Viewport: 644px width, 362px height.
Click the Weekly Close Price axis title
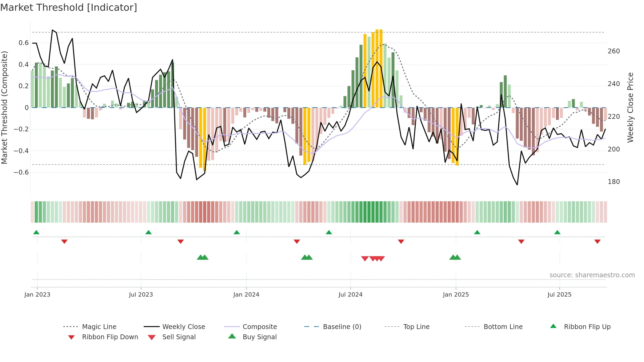tap(630, 108)
